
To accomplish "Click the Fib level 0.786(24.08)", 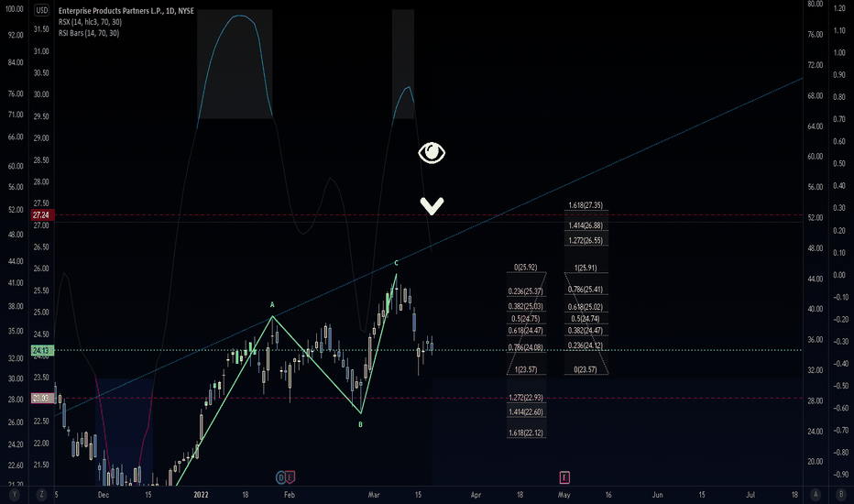I will pyautogui.click(x=526, y=347).
